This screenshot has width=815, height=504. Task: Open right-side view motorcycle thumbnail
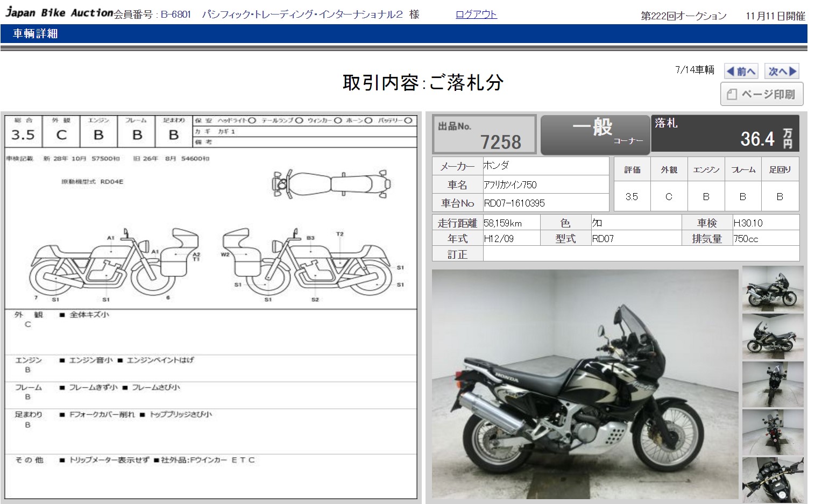click(x=773, y=288)
